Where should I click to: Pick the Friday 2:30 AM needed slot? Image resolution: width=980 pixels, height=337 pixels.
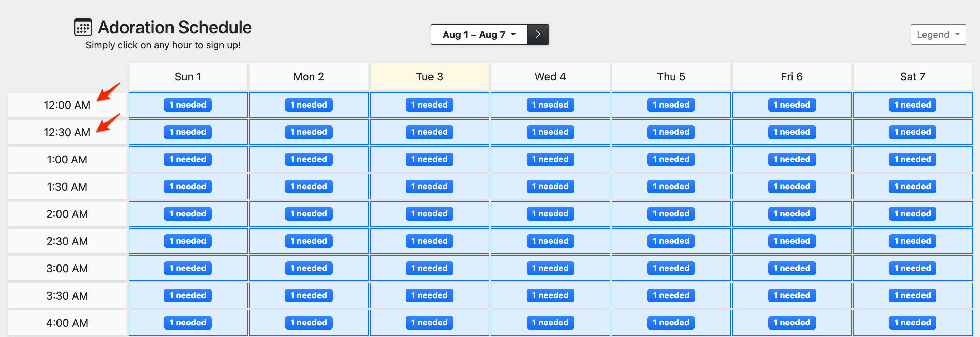point(792,240)
